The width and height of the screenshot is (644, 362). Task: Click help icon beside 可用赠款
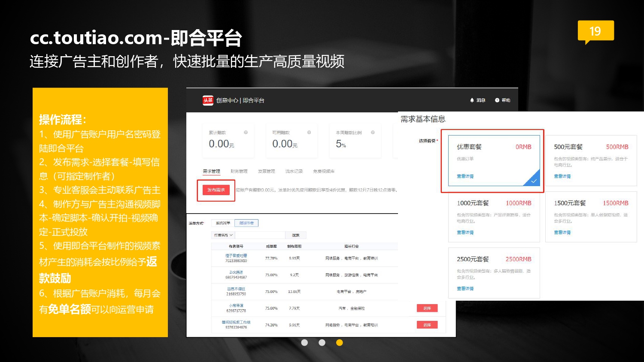(x=309, y=133)
